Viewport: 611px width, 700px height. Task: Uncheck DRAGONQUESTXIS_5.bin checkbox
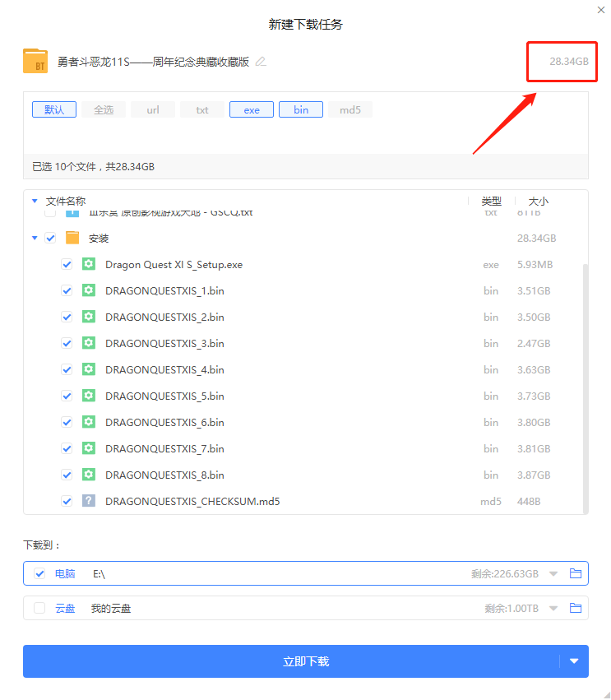pyautogui.click(x=67, y=396)
